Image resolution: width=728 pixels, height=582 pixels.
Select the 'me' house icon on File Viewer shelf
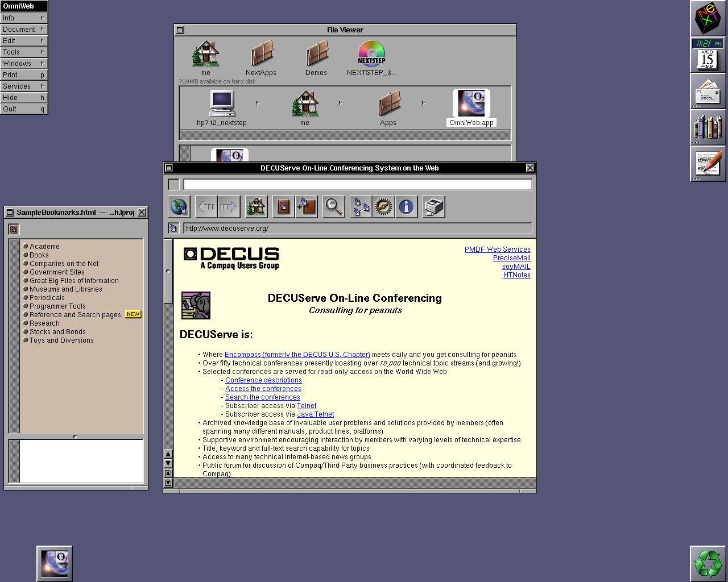pos(206,59)
